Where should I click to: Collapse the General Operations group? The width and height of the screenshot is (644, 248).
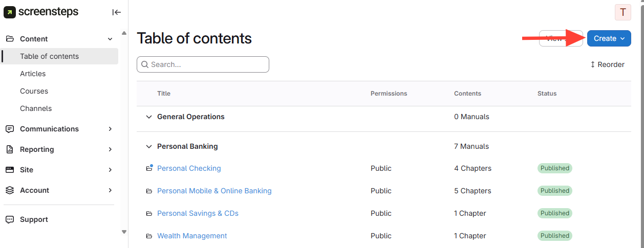click(149, 117)
